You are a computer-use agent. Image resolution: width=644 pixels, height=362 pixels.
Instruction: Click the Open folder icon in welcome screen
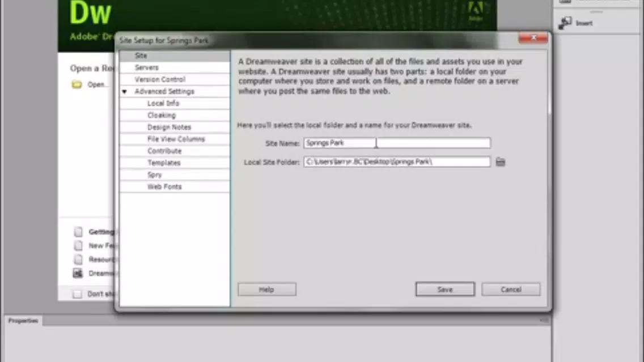77,84
